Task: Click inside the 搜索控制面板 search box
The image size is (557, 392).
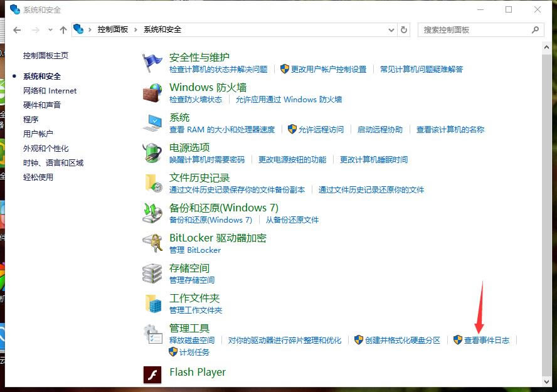Action: click(x=477, y=29)
